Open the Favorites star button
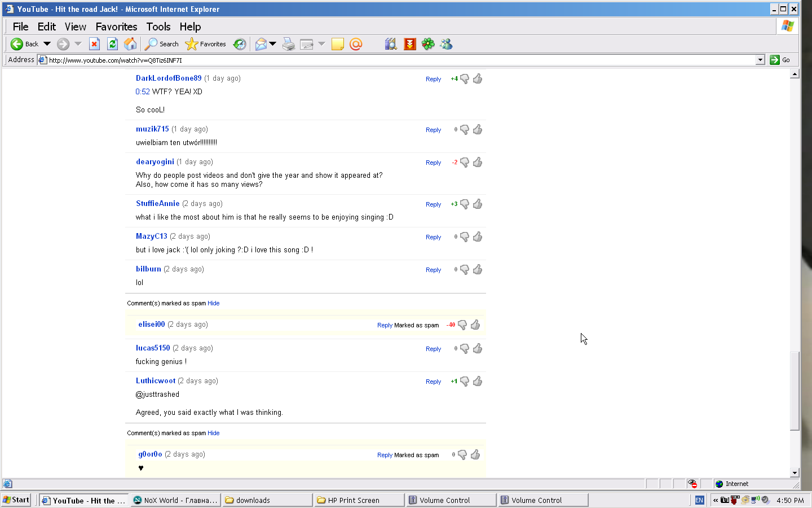This screenshot has width=812, height=508. click(206, 44)
